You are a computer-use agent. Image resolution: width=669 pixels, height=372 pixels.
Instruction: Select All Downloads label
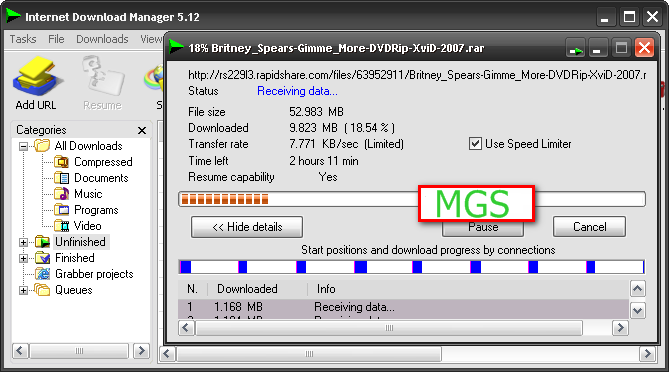[x=88, y=145]
